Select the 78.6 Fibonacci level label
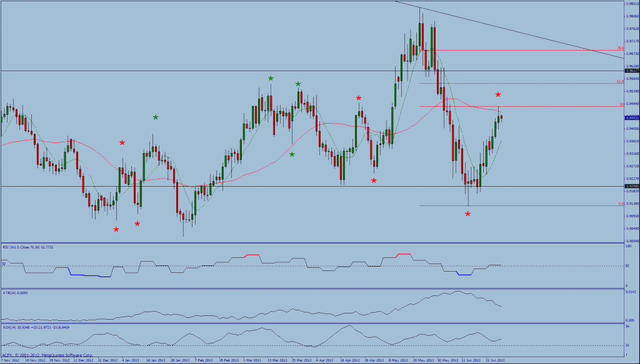This screenshot has width=640, height=364. pos(619,48)
